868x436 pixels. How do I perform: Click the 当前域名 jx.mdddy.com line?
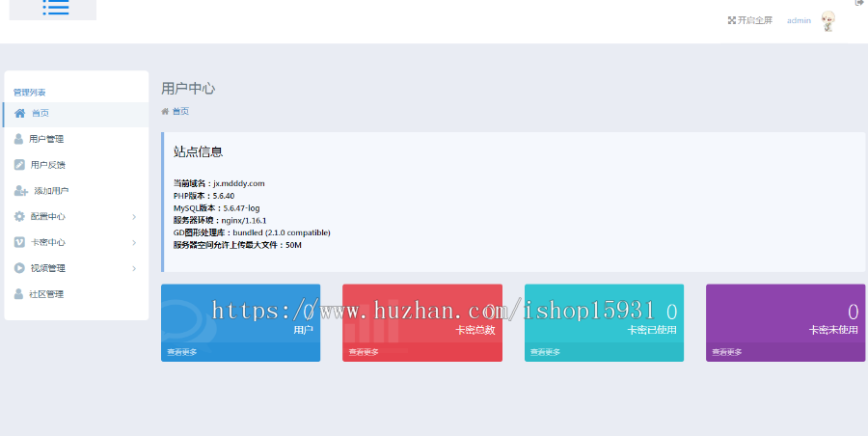point(219,183)
